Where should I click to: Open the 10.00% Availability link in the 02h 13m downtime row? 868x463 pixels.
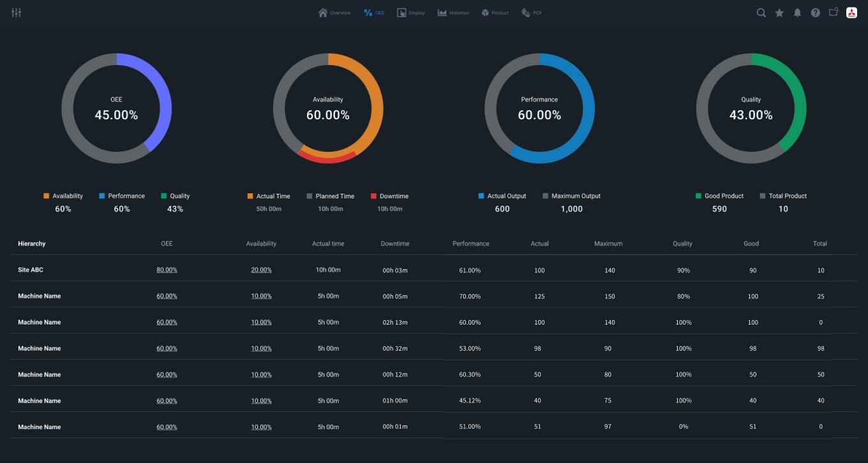261,322
